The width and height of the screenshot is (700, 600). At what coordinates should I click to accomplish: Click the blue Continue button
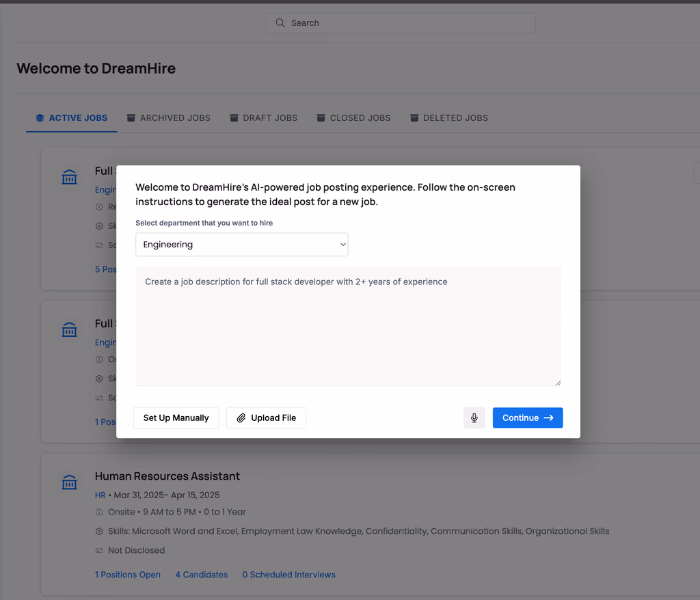[528, 418]
